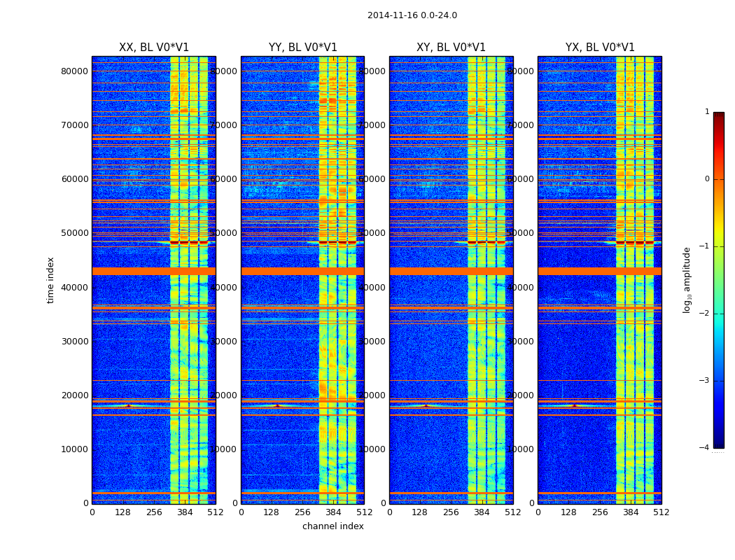Click the XY, BL V0*V1 subplot title
This screenshot has height=560, width=735.
[x=451, y=48]
